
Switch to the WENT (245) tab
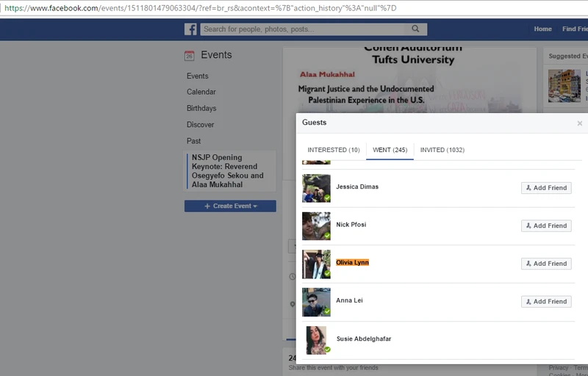(390, 150)
